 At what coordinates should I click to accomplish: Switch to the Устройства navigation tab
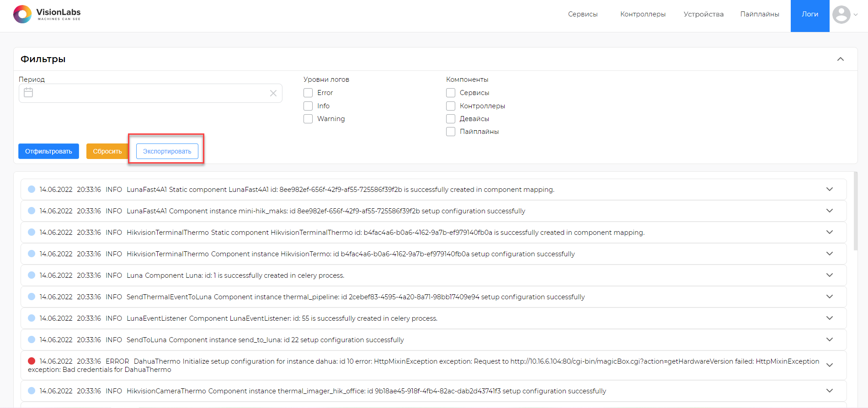[703, 14]
